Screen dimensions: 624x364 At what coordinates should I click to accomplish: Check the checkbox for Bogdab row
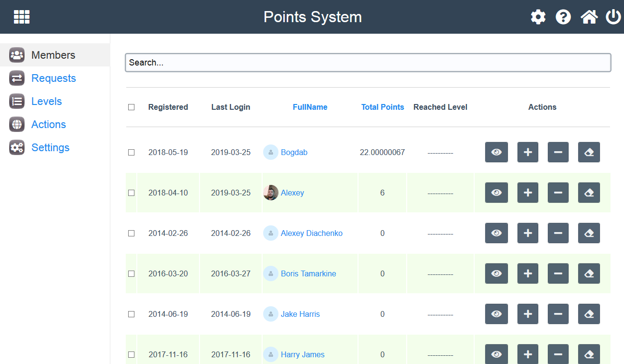click(131, 152)
